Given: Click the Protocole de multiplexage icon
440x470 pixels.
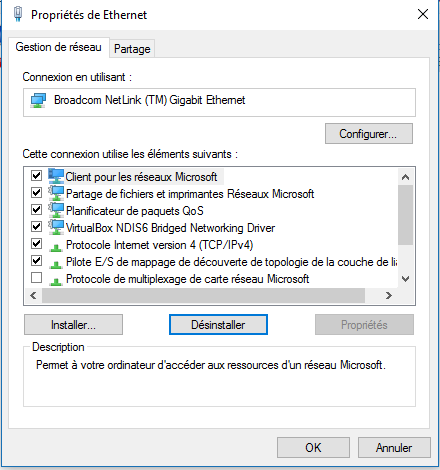Looking at the screenshot, I should pyautogui.click(x=56, y=281).
